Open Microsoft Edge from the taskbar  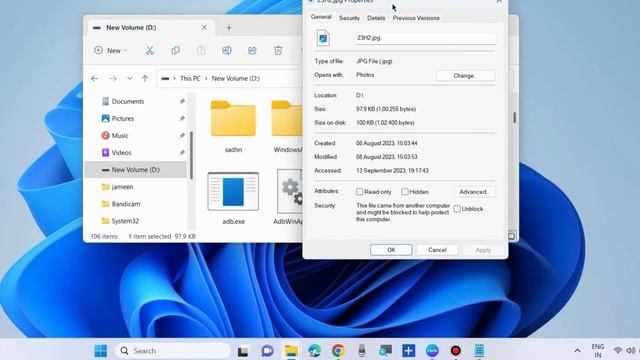click(x=315, y=351)
